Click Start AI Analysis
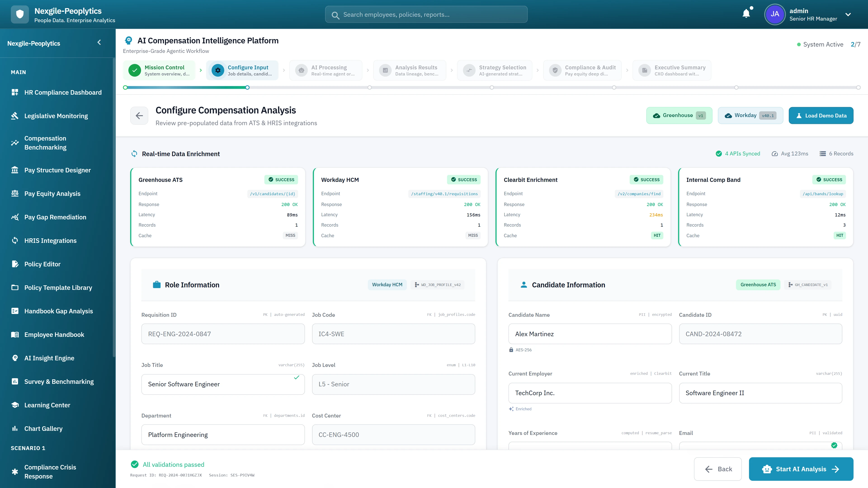Image resolution: width=868 pixels, height=488 pixels. tap(801, 469)
